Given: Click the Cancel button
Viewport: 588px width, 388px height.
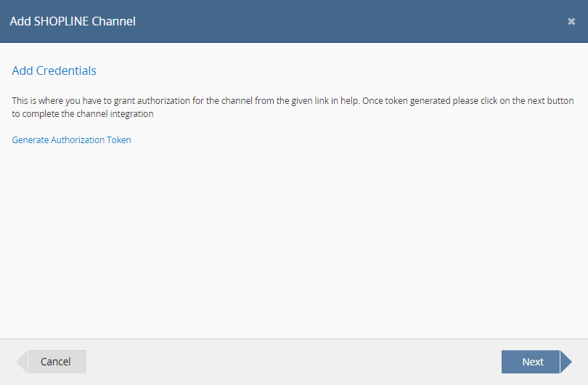Looking at the screenshot, I should tap(52, 362).
